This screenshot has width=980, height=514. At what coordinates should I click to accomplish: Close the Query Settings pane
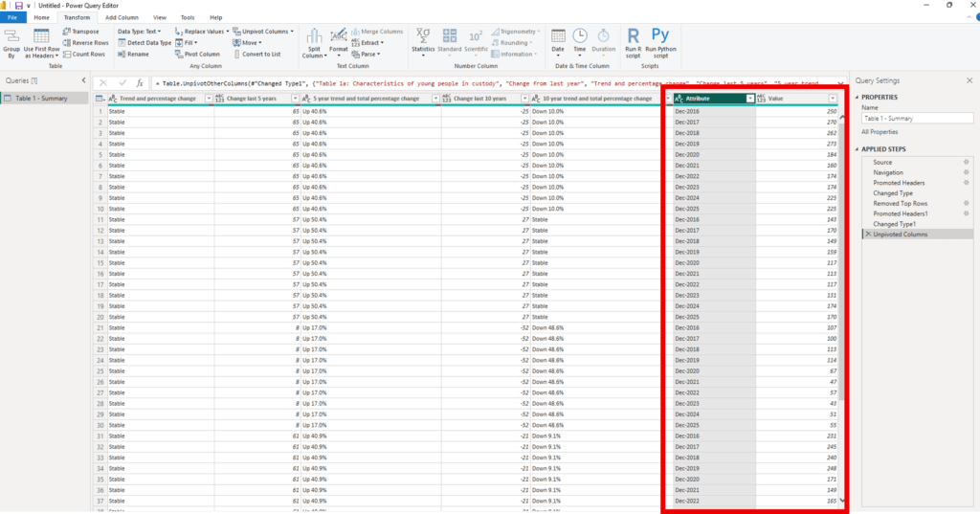click(x=969, y=80)
